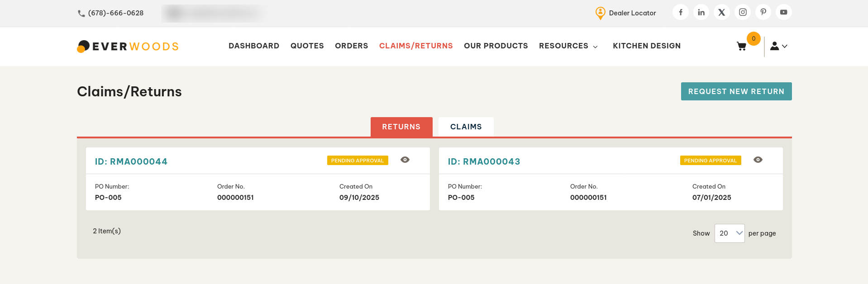Go to Orders in navigation
Image resolution: width=868 pixels, height=284 pixels.
point(351,46)
